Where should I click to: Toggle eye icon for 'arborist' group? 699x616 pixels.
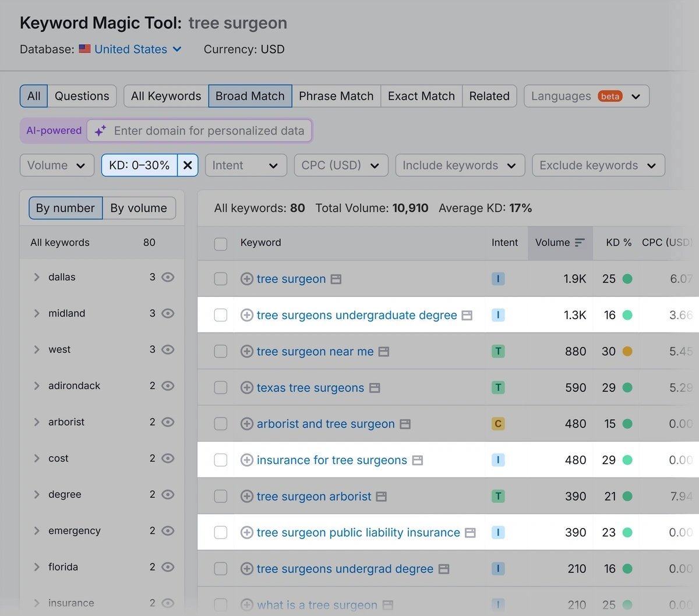168,422
